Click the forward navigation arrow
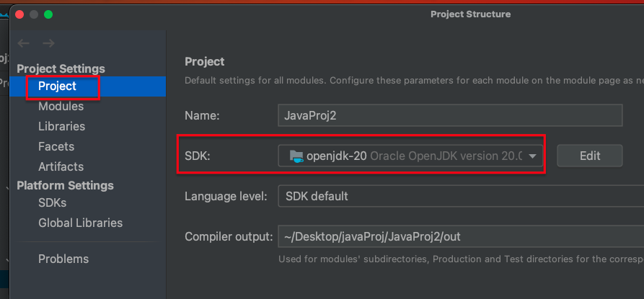The image size is (644, 299). (x=48, y=43)
